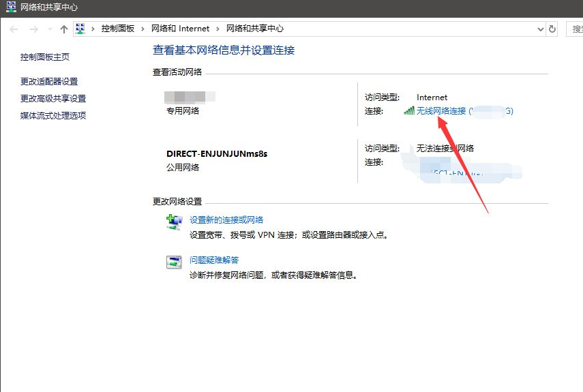Image resolution: width=583 pixels, height=392 pixels.
Task: Click the green Wi-Fi signal bars icon
Action: (x=409, y=110)
